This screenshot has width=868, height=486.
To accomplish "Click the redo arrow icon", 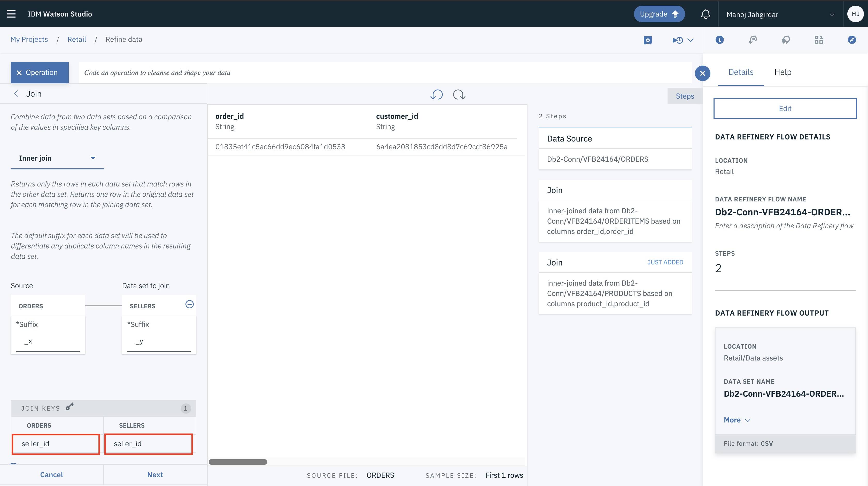I will [x=459, y=95].
